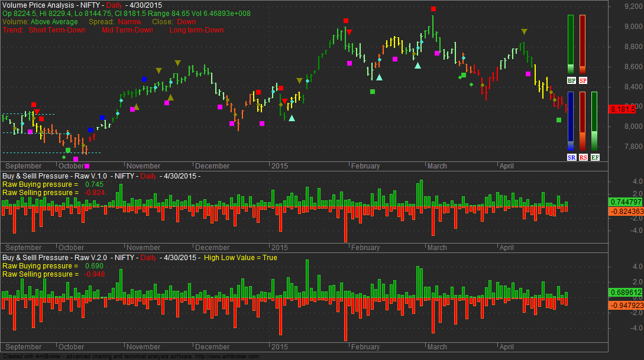
Task: Click the orange -0.824363 value tag
Action: tap(626, 212)
